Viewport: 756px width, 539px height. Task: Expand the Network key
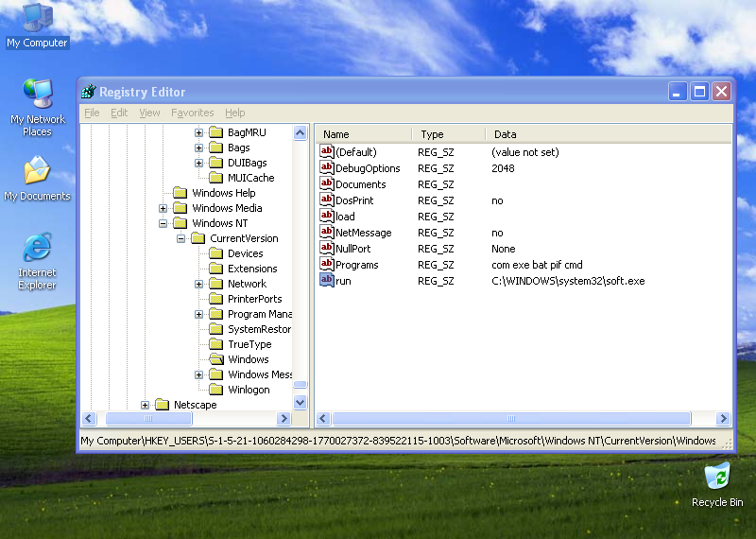[x=198, y=284]
